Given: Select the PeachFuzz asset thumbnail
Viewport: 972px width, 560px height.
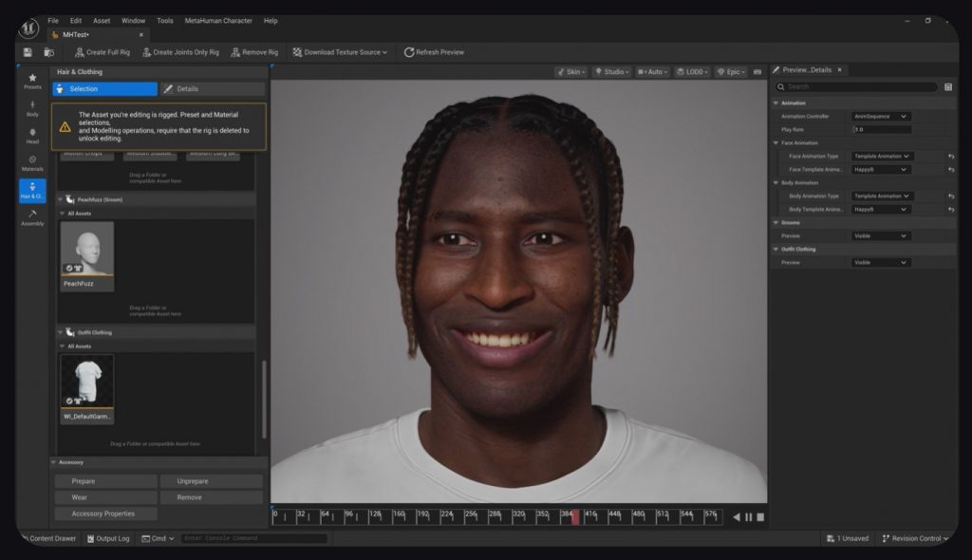Looking at the screenshot, I should pyautogui.click(x=87, y=251).
